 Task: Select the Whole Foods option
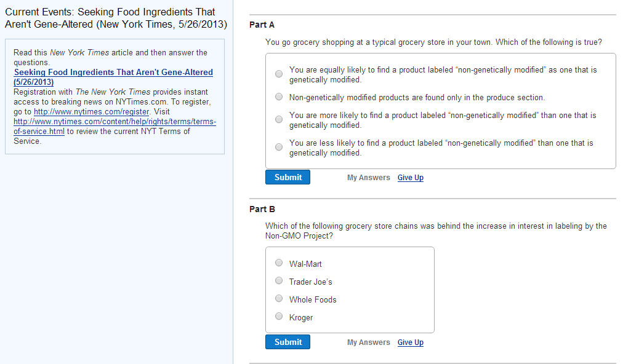coord(279,299)
